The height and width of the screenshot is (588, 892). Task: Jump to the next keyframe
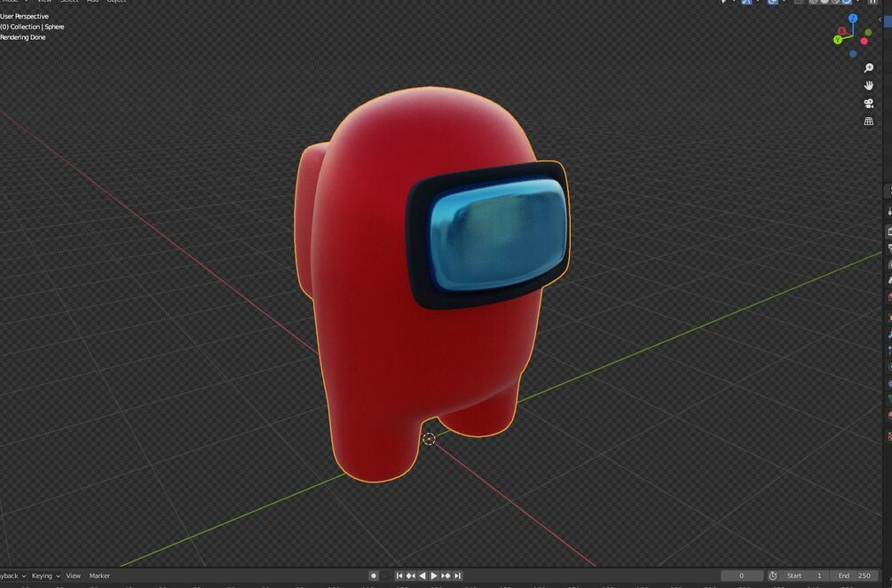pos(446,576)
